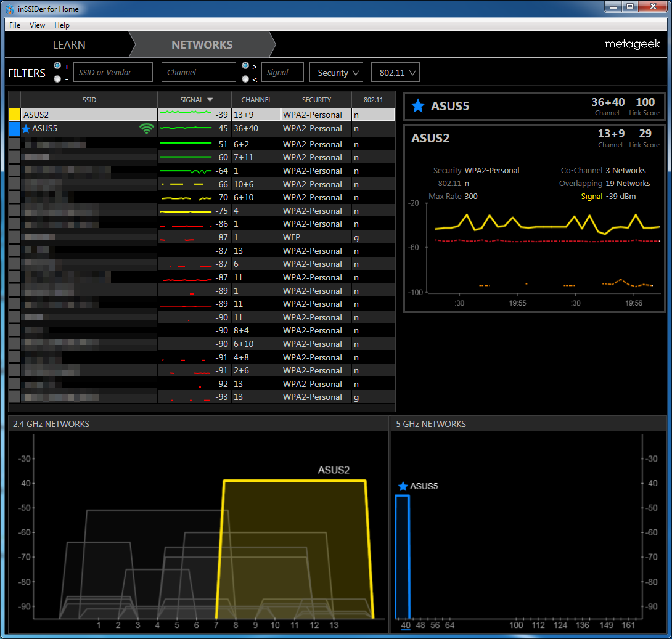The height and width of the screenshot is (639, 672).
Task: Toggle the yellow color checkbox for ASUS2
Action: click(x=15, y=115)
